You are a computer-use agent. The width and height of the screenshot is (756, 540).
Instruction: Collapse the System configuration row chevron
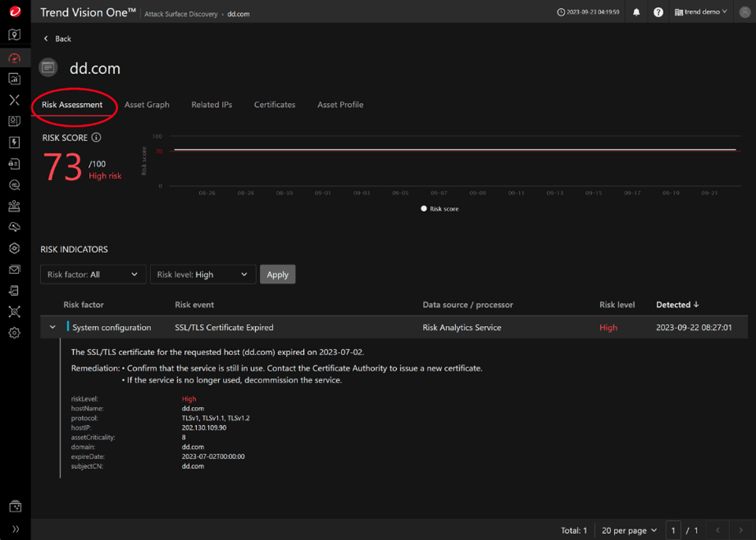(53, 327)
